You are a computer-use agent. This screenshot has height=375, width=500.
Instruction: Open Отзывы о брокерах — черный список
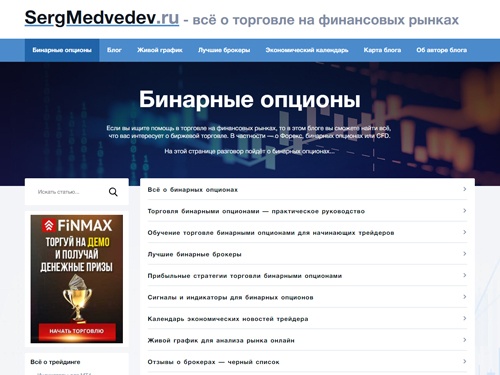pyautogui.click(x=213, y=362)
